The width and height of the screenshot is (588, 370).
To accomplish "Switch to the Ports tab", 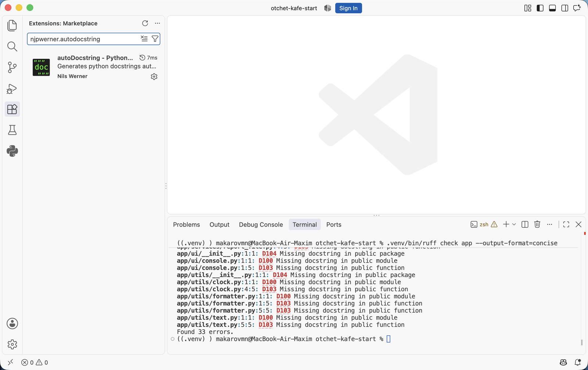I will (x=334, y=224).
